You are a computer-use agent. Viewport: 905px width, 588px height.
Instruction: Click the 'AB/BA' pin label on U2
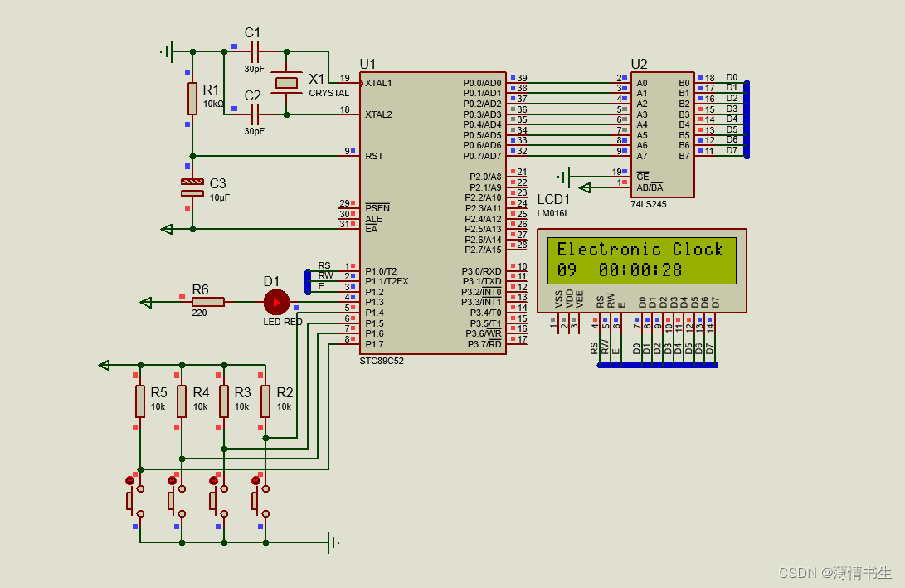coord(650,187)
